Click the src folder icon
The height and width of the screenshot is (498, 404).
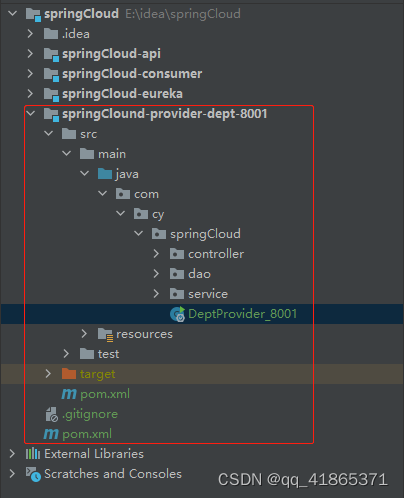coord(69,134)
